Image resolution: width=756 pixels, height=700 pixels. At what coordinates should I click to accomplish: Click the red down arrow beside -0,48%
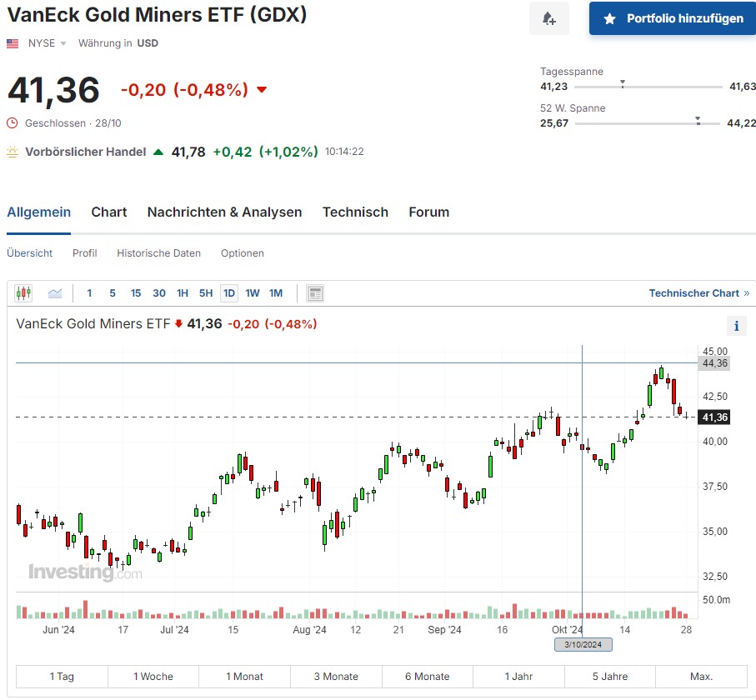click(x=262, y=90)
